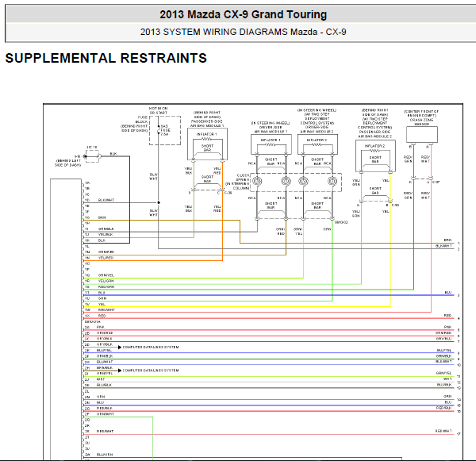
Task: Click the "YEL/BLK" label on pin 1J row
Action: (106, 234)
